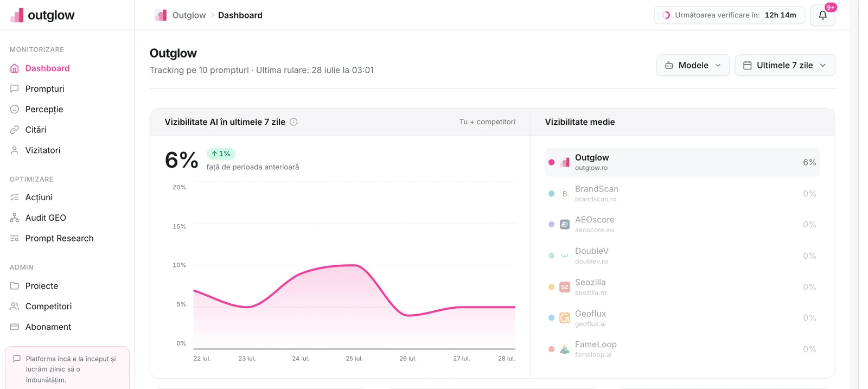Click the verification spinner icon
The image size is (868, 389).
[666, 15]
